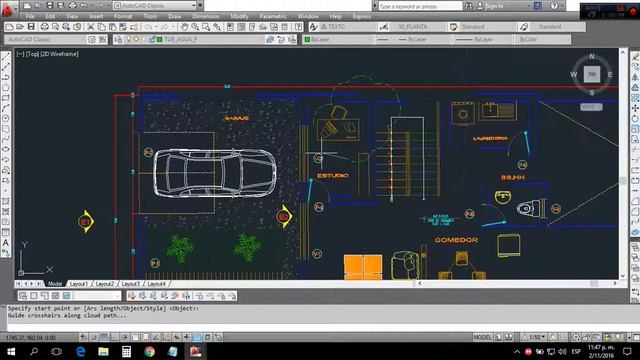This screenshot has width=640, height=360.
Task: Select the Line tool in Draw toolbar
Action: point(6,56)
